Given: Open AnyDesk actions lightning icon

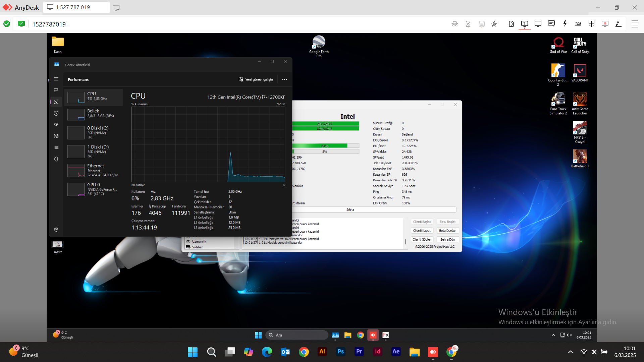Looking at the screenshot, I should click(x=565, y=24).
